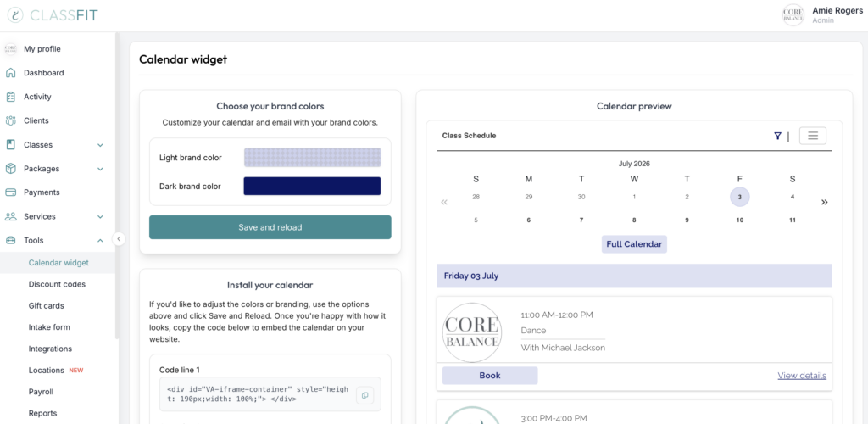The width and height of the screenshot is (868, 424).
Task: Click the Save and reload button
Action: (x=270, y=227)
